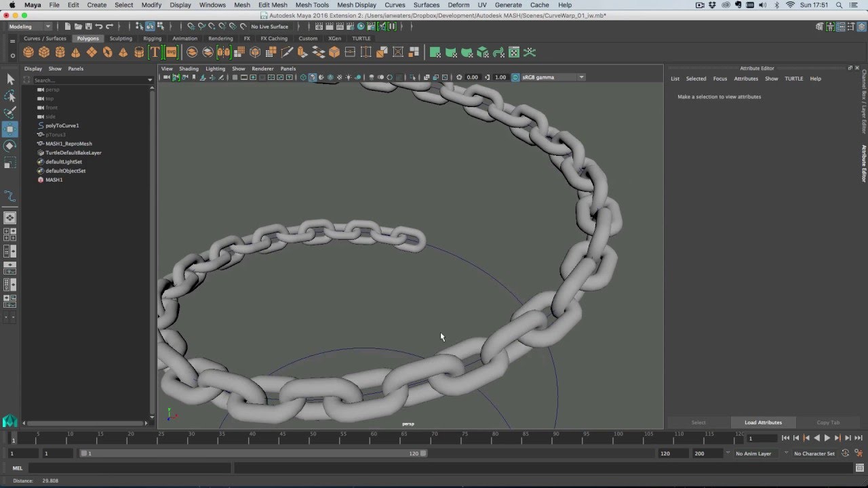The height and width of the screenshot is (488, 868).
Task: Click the polygon pipe shelf icon
Action: tap(139, 52)
